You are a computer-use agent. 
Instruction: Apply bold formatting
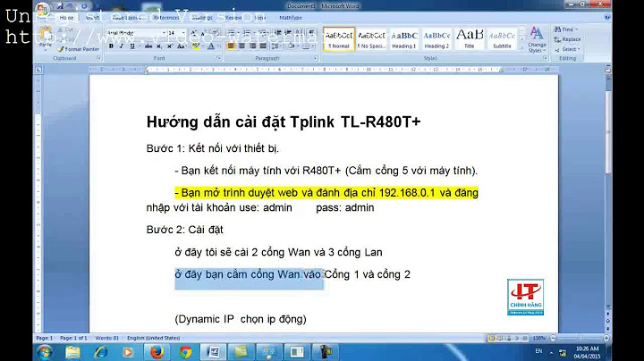111,46
